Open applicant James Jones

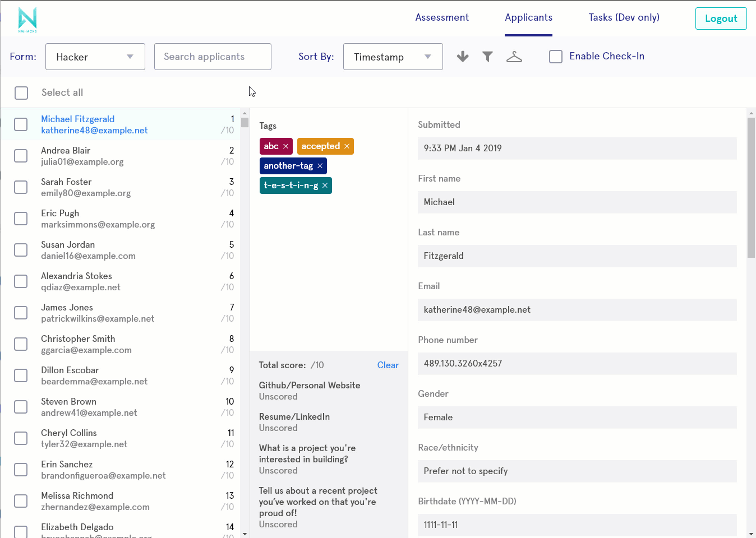click(x=120, y=313)
